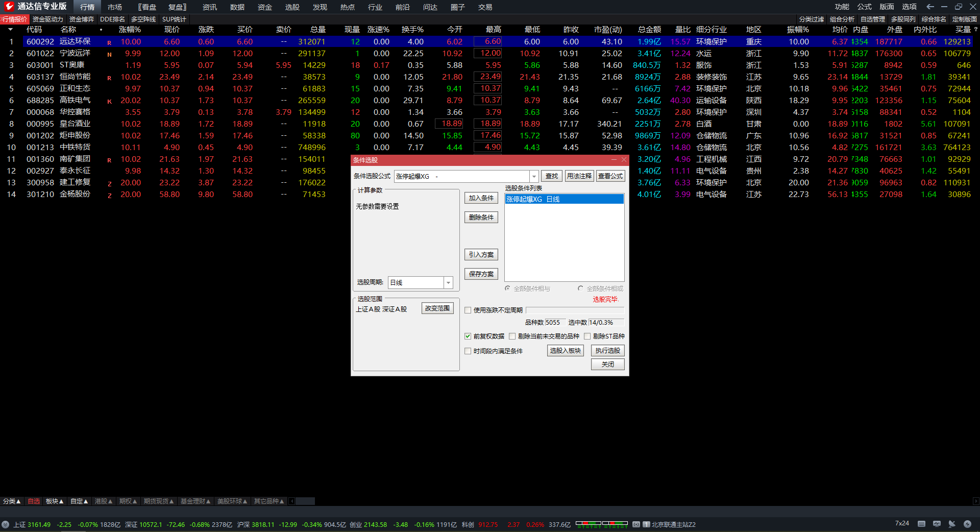980x532 pixels.
Task: Check 时间段内满足条件 option
Action: [x=468, y=351]
